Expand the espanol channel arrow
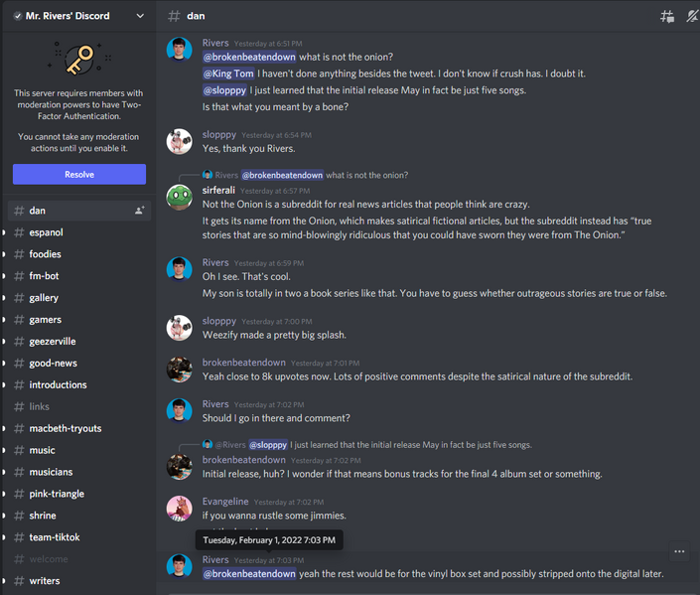 tap(4, 232)
